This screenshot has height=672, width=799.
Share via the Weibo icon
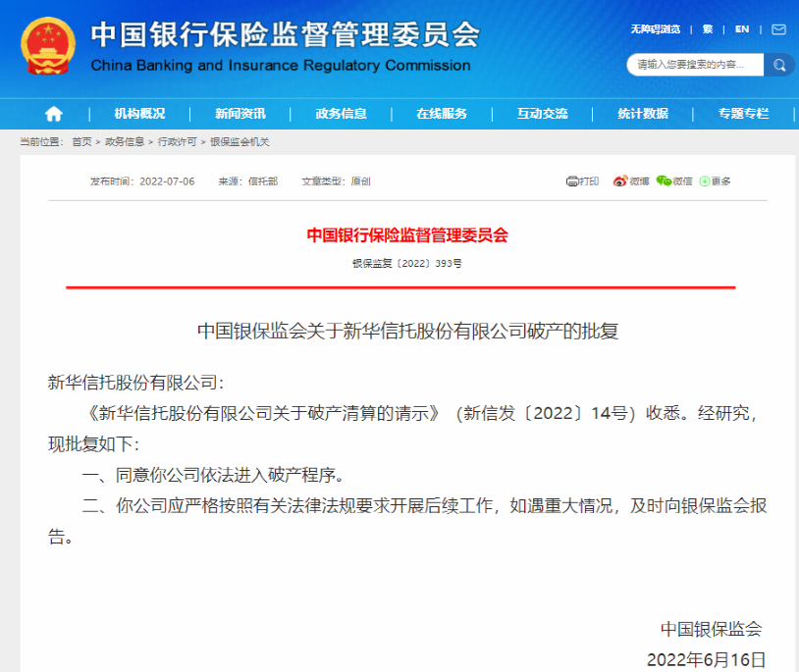coord(619,181)
